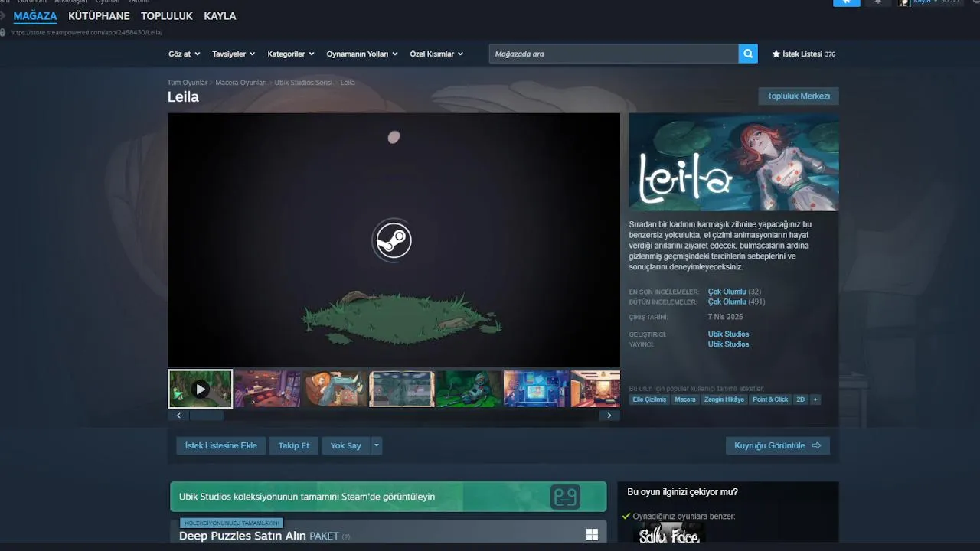Expand the Oynamanın Yolları menu
Screen dimensions: 980x551
(362, 54)
